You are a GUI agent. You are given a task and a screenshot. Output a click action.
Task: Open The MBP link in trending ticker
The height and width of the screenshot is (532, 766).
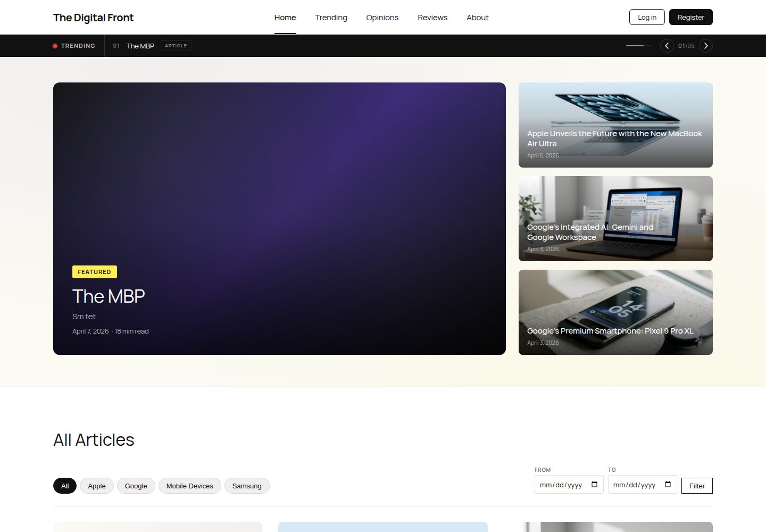[x=140, y=46]
